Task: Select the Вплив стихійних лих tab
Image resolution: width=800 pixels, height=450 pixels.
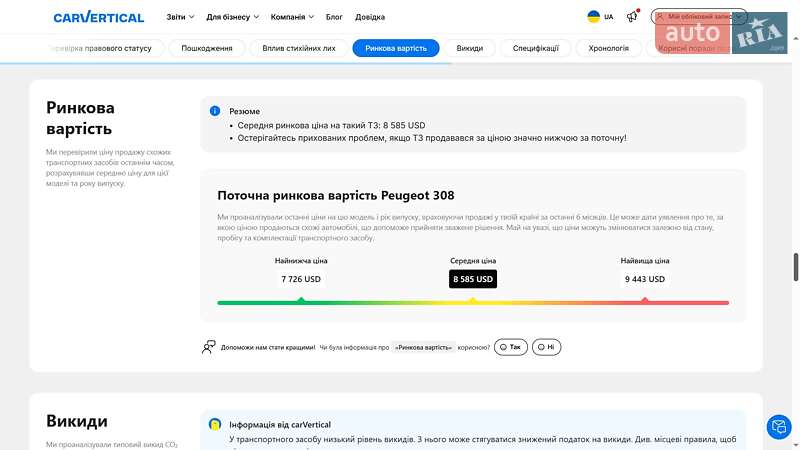Action: pos(299,48)
